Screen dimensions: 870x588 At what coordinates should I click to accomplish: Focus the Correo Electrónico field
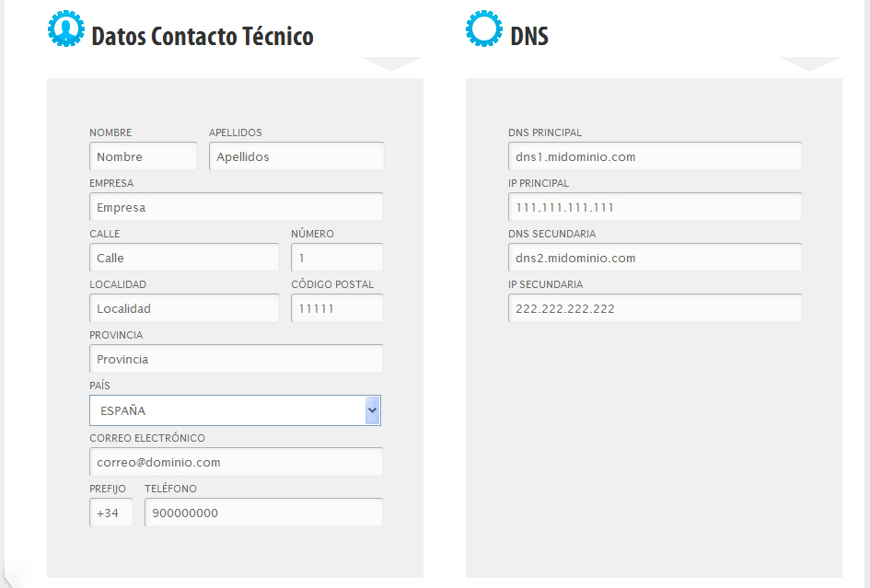click(x=236, y=462)
